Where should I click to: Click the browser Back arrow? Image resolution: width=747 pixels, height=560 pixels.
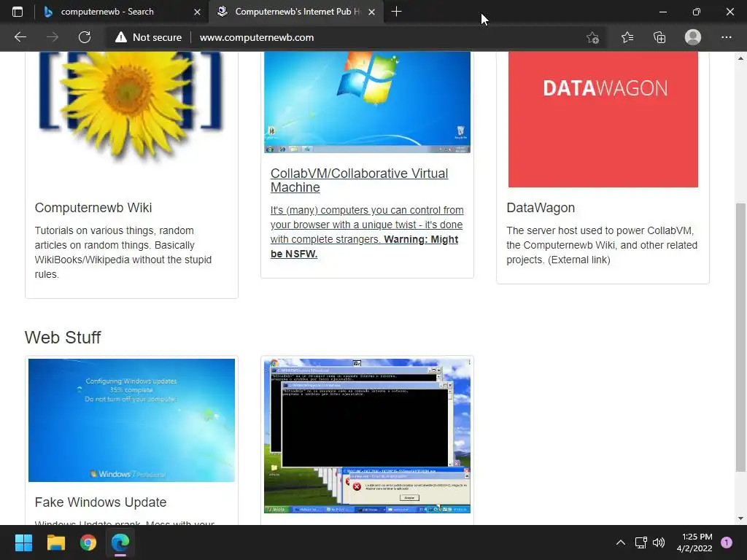[x=20, y=37]
